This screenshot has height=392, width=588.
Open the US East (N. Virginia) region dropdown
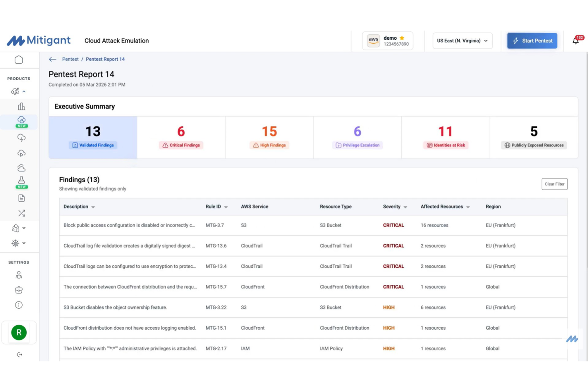(x=462, y=41)
